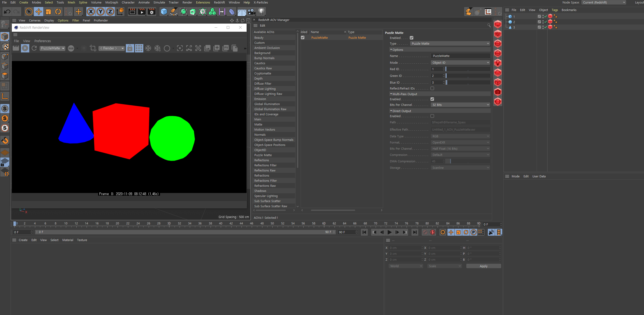
Task: Toggle the Z axis lock icon
Action: (110, 12)
